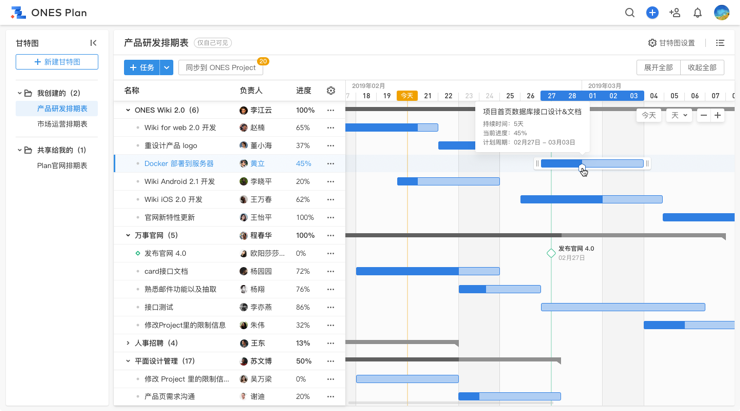Select 市场运营排期表 in the sidebar
This screenshot has width=740, height=411.
point(62,124)
